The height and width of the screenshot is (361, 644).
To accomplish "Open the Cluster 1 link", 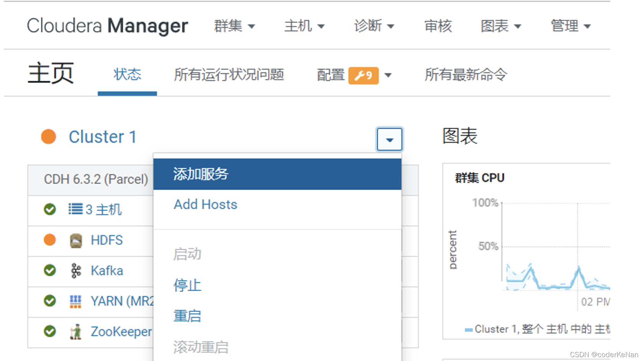I will pos(102,137).
